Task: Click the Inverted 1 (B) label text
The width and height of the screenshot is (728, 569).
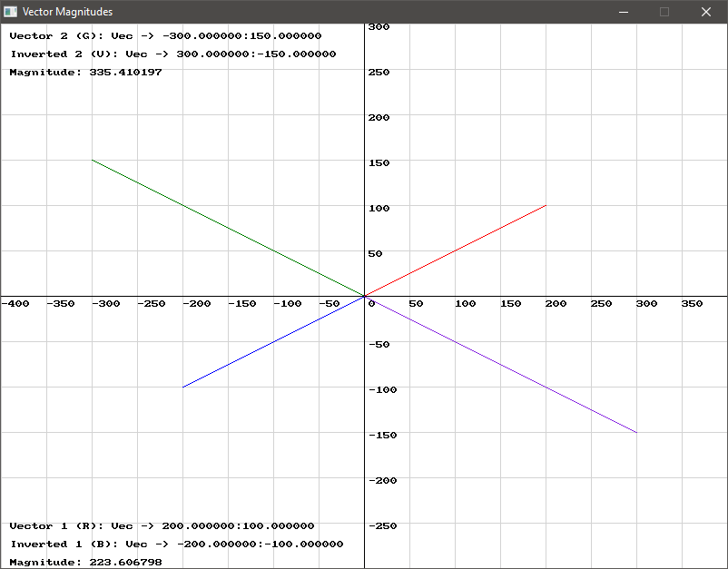Action: coord(56,543)
